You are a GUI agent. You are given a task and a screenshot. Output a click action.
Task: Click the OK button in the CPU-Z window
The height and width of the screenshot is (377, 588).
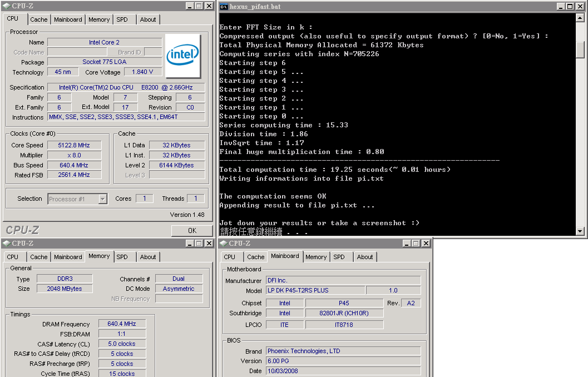pyautogui.click(x=192, y=230)
